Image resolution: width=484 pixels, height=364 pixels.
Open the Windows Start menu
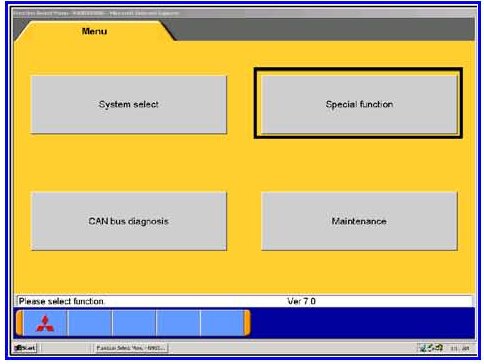pos(25,348)
